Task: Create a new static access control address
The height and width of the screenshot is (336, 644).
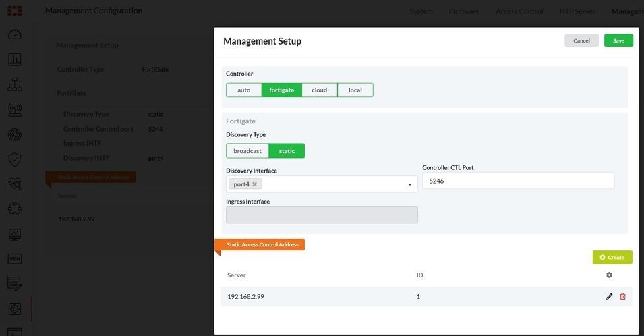Action: pyautogui.click(x=612, y=257)
